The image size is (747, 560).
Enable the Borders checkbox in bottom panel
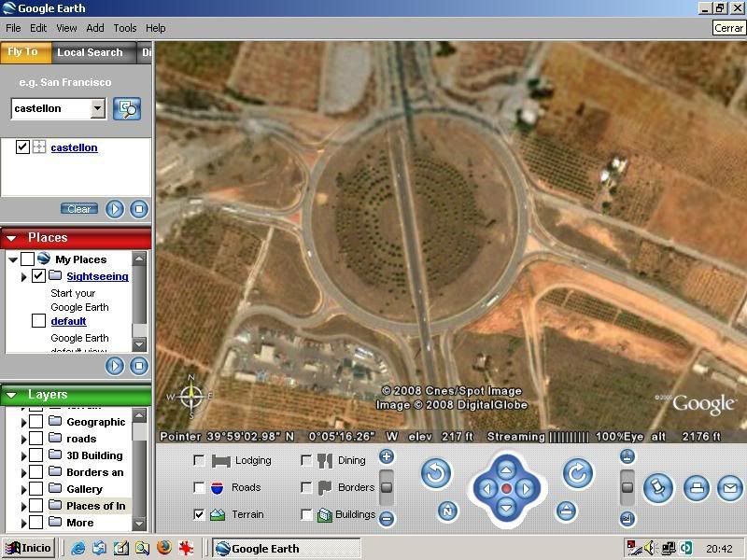[x=306, y=487]
